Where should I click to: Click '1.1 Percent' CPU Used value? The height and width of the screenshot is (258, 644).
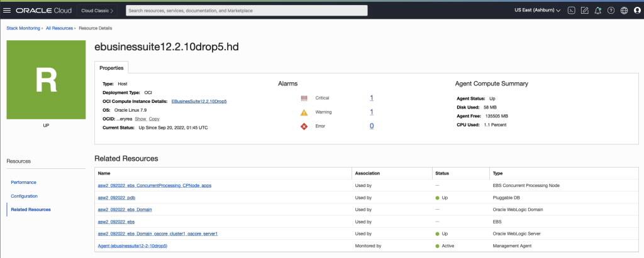pyautogui.click(x=494, y=125)
